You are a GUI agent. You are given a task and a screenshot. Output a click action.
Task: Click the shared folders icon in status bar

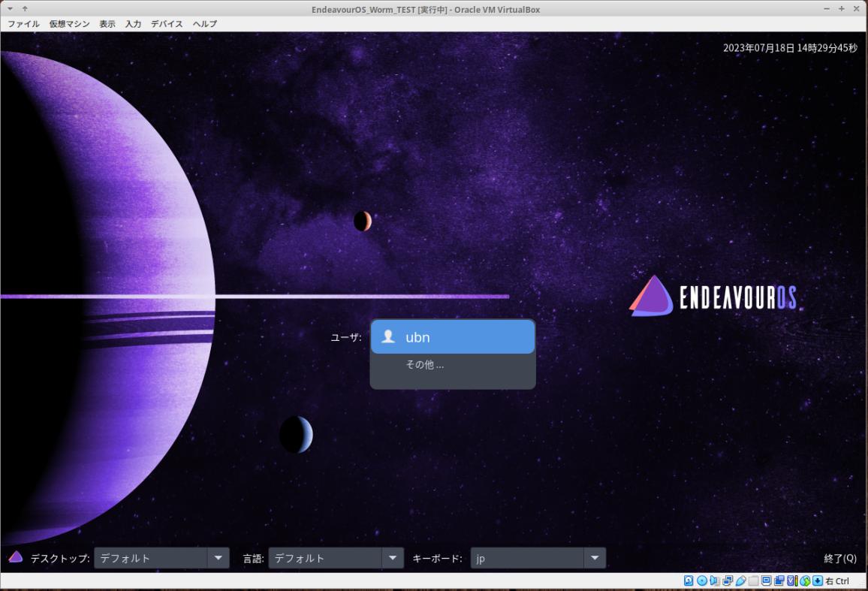[753, 580]
